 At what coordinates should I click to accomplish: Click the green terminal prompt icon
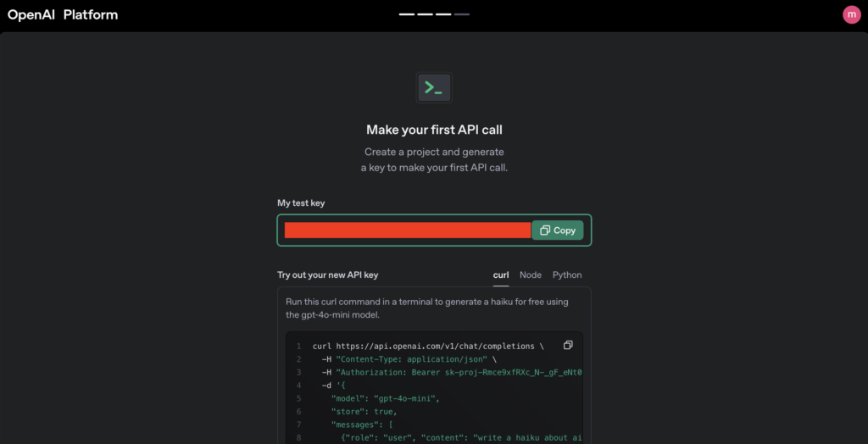click(x=434, y=87)
